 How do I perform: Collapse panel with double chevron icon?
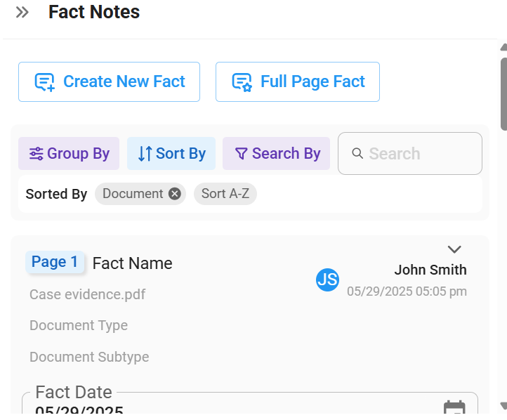(22, 13)
